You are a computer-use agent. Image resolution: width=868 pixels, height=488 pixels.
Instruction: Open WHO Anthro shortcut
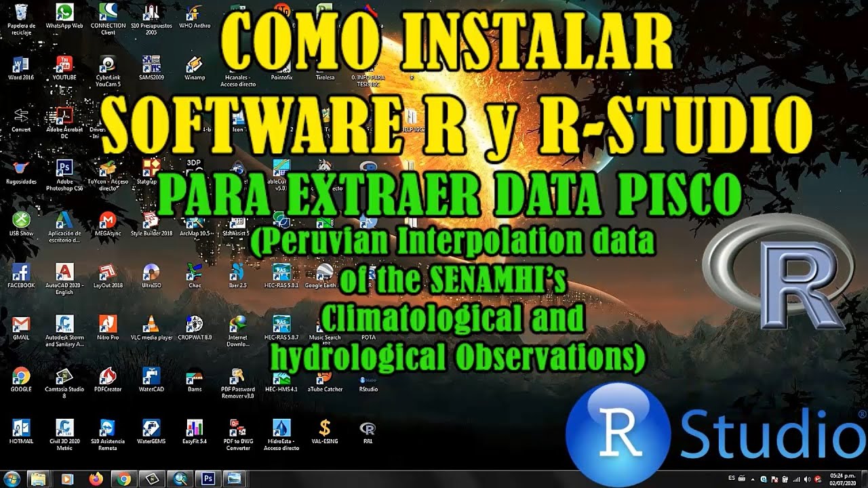[x=195, y=16]
